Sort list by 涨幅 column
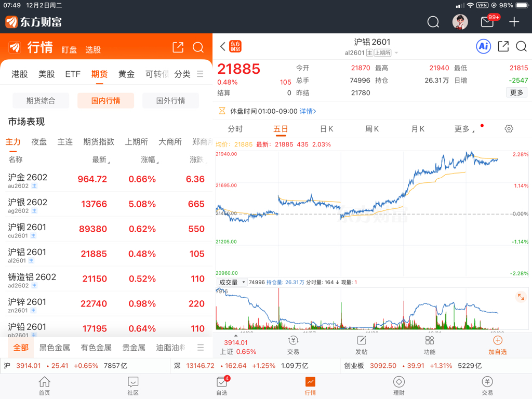The image size is (532, 399). [150, 159]
